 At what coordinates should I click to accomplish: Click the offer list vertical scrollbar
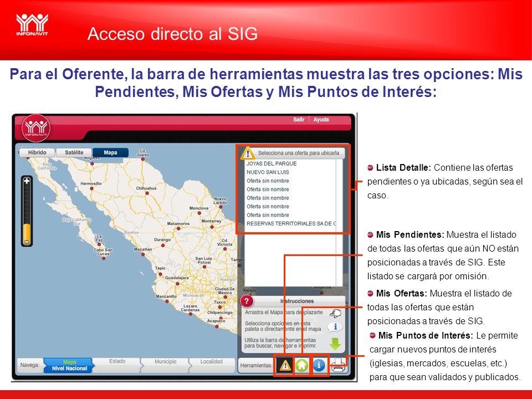[339, 222]
